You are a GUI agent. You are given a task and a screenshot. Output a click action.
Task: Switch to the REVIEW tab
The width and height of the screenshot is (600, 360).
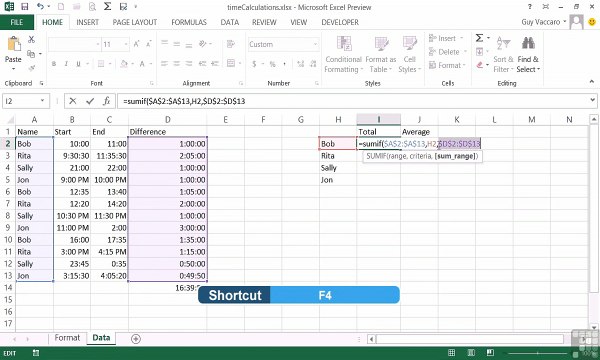264,22
